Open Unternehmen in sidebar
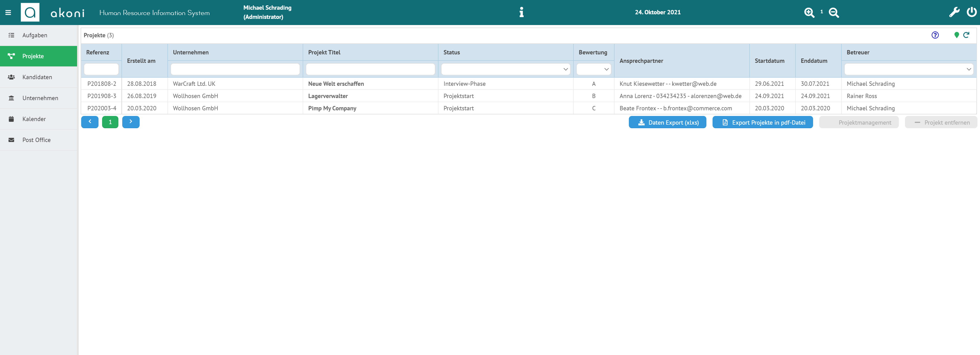 click(39, 98)
